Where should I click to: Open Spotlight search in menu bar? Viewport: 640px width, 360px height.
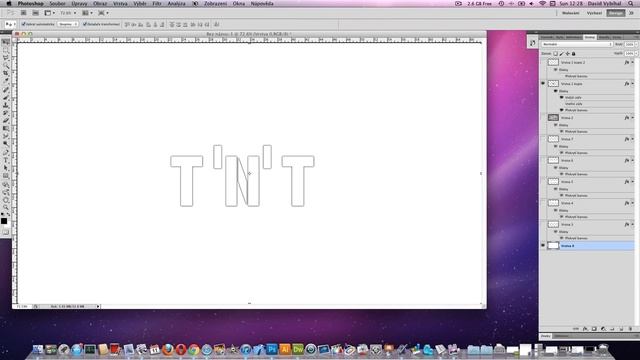[x=631, y=3]
